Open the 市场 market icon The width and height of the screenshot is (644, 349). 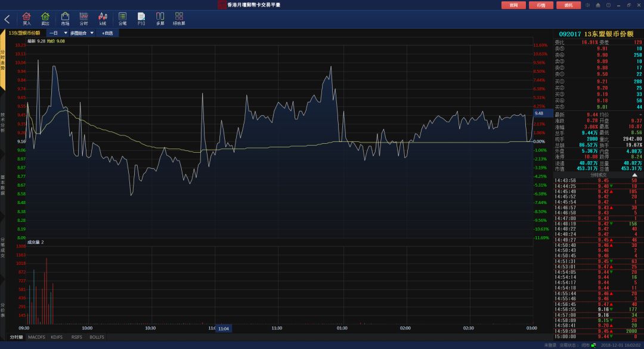(65, 19)
